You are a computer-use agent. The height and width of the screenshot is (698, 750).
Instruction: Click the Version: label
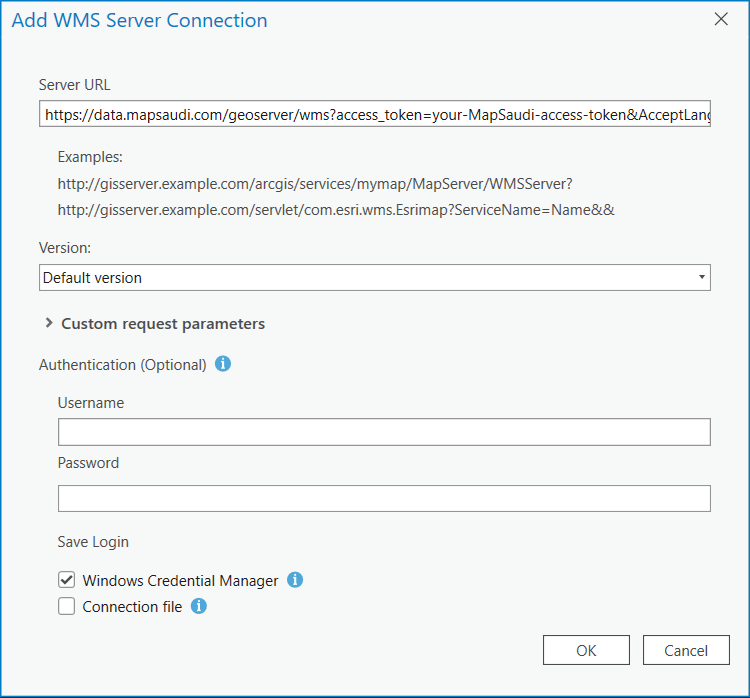(x=66, y=248)
